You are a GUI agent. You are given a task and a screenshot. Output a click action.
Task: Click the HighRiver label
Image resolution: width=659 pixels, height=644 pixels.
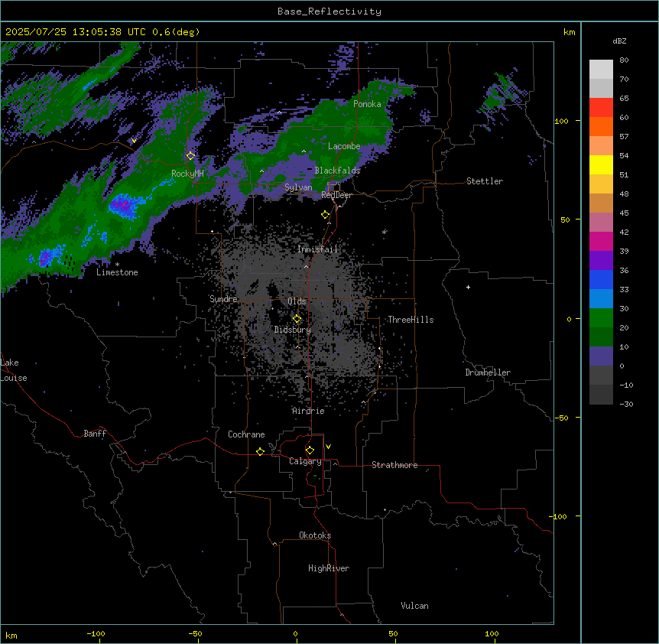pos(329,568)
